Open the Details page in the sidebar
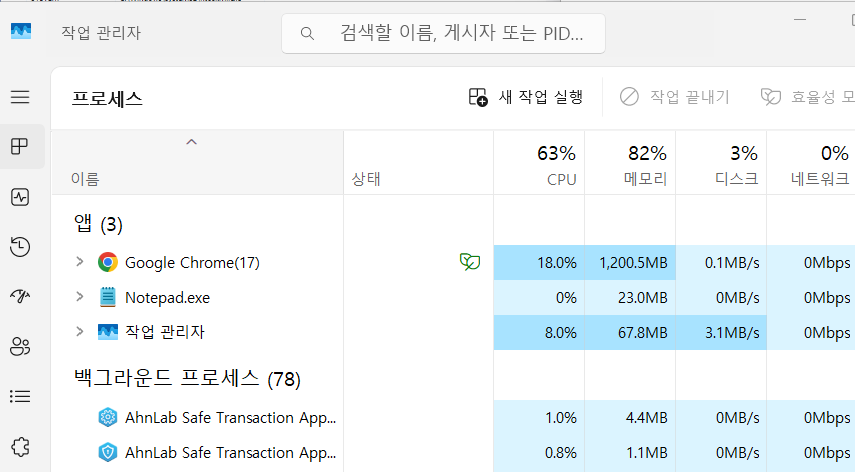855x472 pixels. [20, 396]
